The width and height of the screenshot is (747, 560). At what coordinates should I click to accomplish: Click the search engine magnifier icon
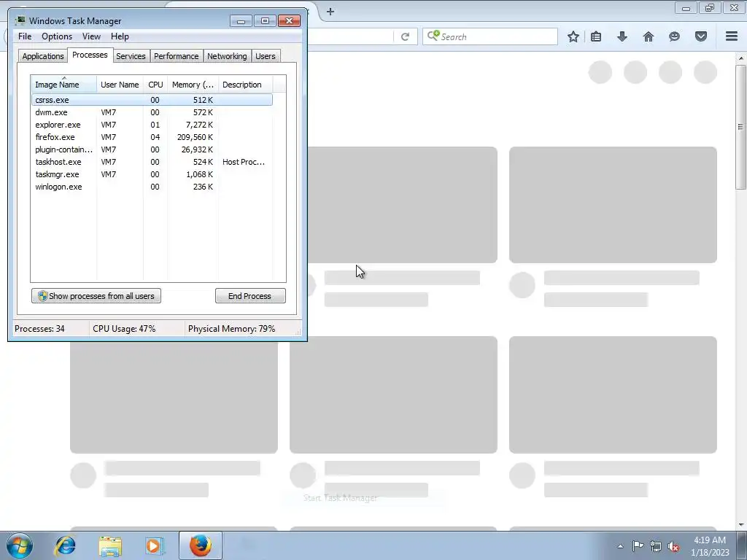[433, 36]
